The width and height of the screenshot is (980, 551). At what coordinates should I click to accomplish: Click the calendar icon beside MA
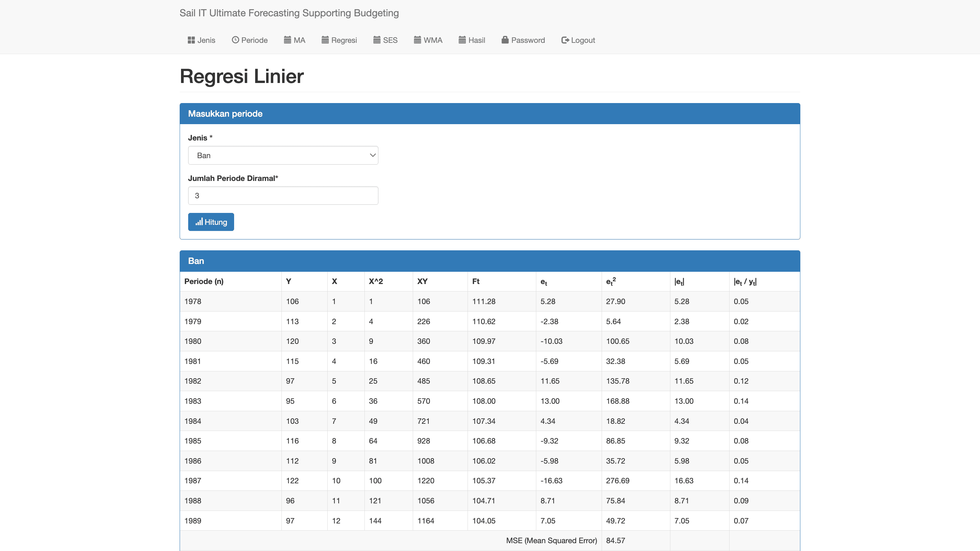point(287,40)
